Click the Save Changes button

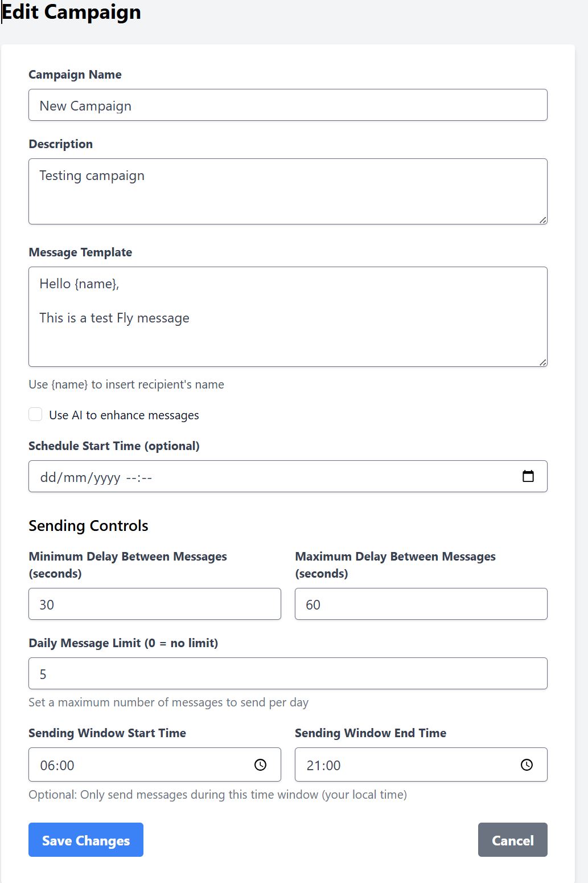[x=86, y=840]
